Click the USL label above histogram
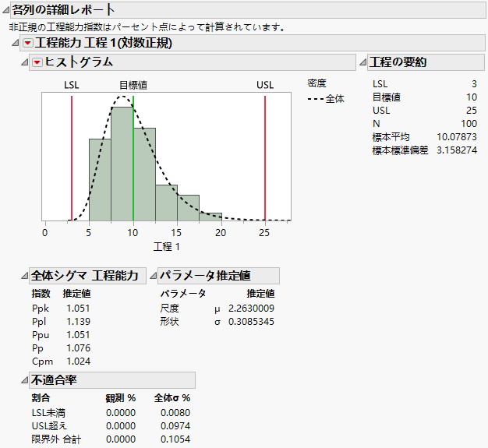Screen dimensions: 488x448 pyautogui.click(x=265, y=85)
